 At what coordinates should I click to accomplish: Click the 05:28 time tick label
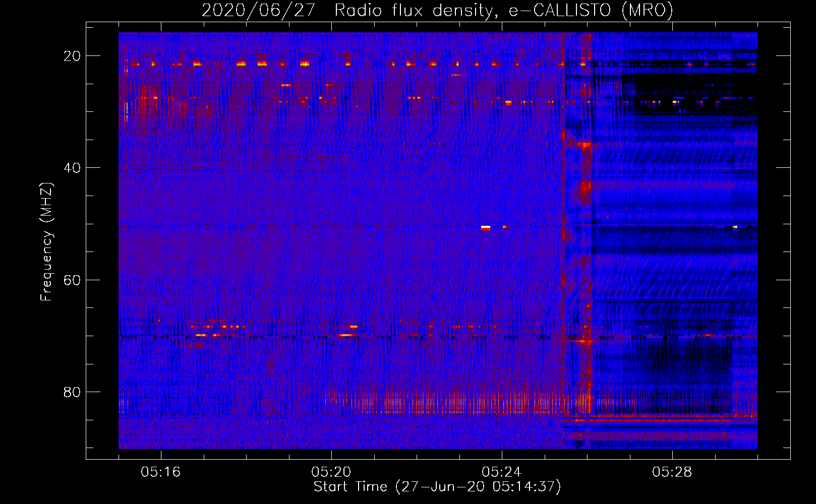[672, 472]
